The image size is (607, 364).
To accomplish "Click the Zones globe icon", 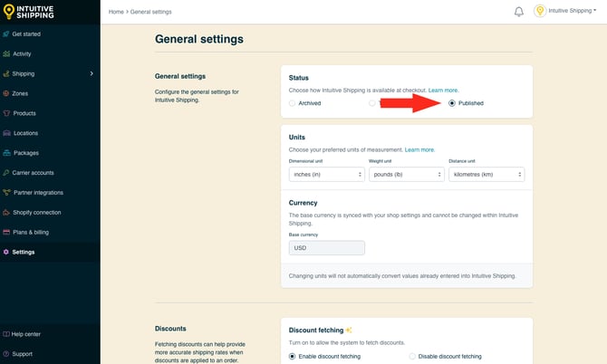I will tap(6, 93).
